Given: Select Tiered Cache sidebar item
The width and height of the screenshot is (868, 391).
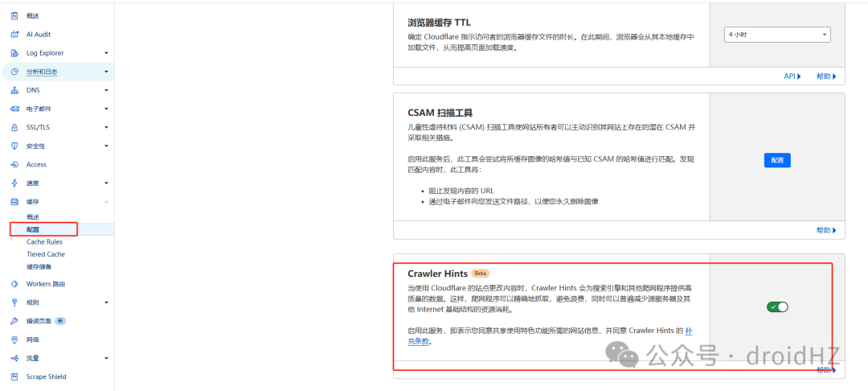Looking at the screenshot, I should point(45,254).
